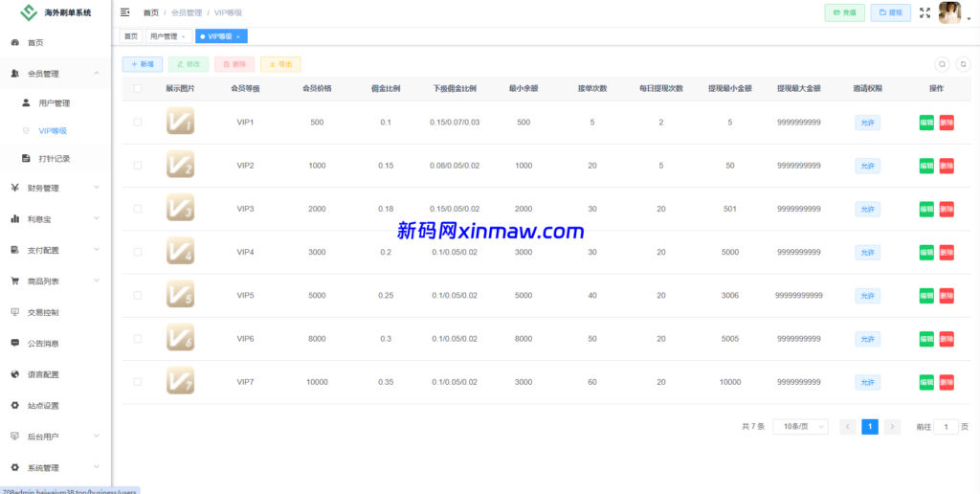The height and width of the screenshot is (494, 980).
Task: Go to the previous page arrow
Action: (x=848, y=426)
